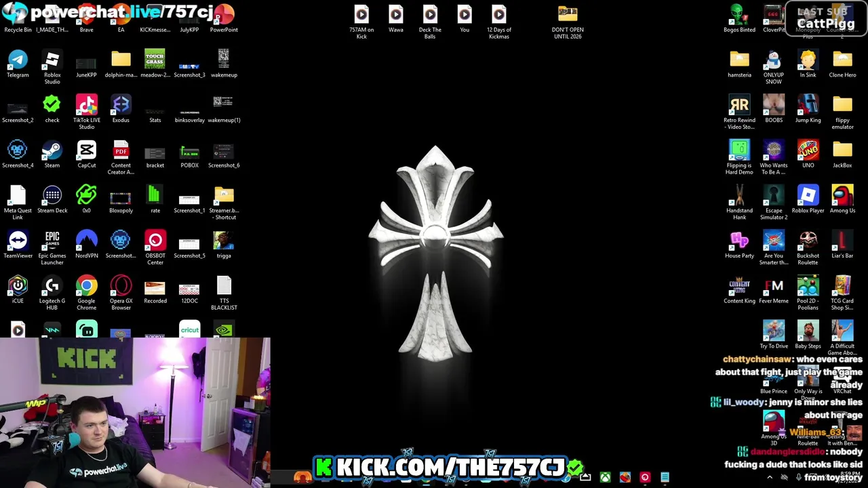The width and height of the screenshot is (868, 488).
Task: Open Logitech G HUB shortcut
Action: (x=52, y=293)
